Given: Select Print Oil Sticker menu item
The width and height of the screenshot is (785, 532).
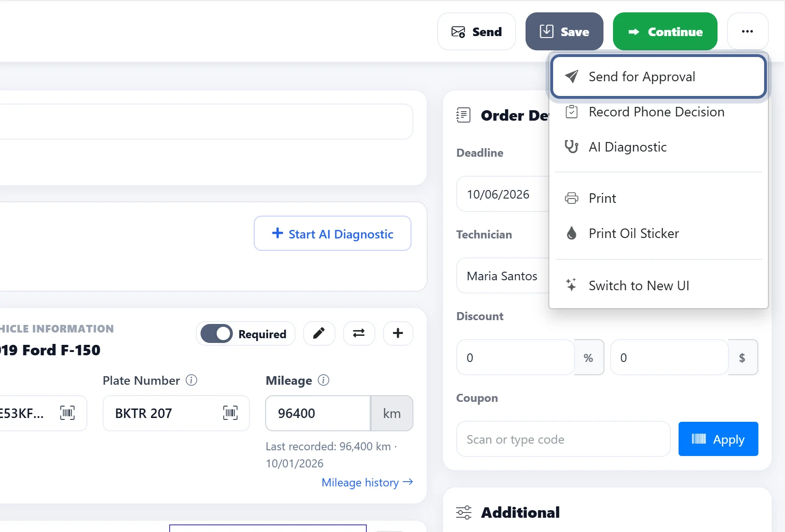Looking at the screenshot, I should pos(658,233).
